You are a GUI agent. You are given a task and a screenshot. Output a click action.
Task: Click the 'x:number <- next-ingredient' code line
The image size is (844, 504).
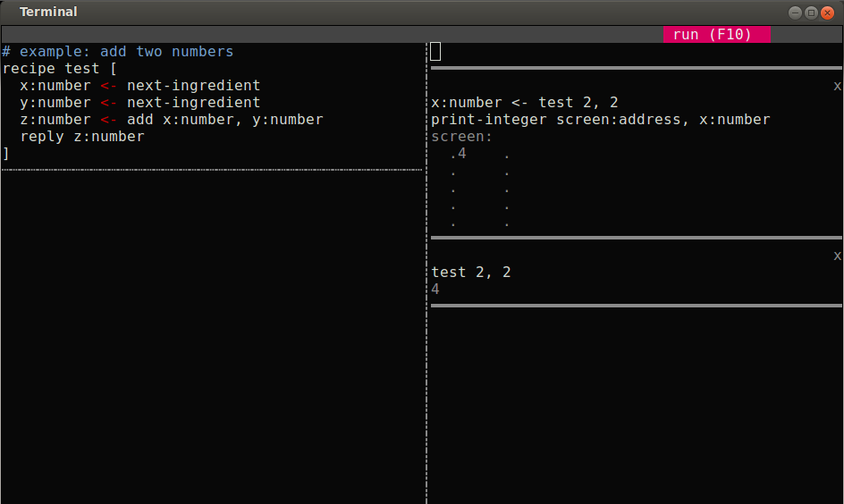pyautogui.click(x=140, y=86)
